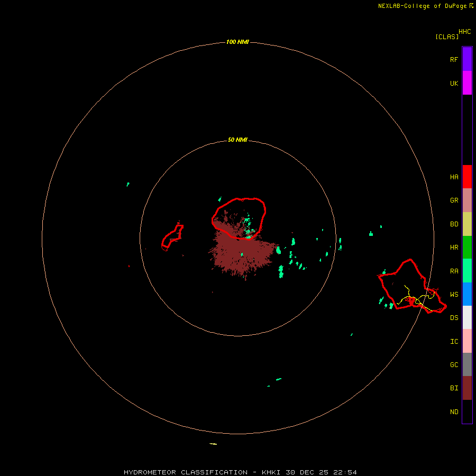Screen dimensions: 476x476
Task: Click the HR legend label
Action: click(x=454, y=248)
